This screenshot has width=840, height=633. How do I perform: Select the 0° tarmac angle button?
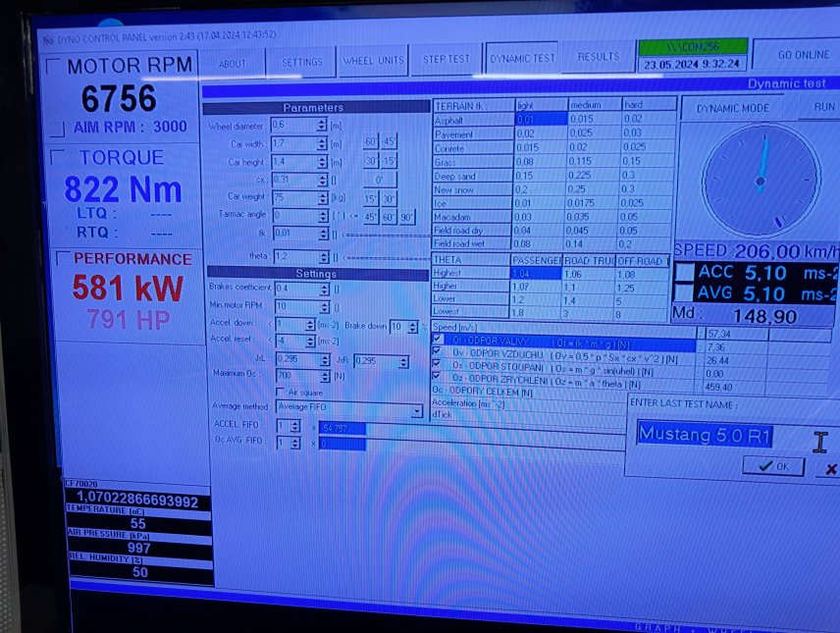379,181
